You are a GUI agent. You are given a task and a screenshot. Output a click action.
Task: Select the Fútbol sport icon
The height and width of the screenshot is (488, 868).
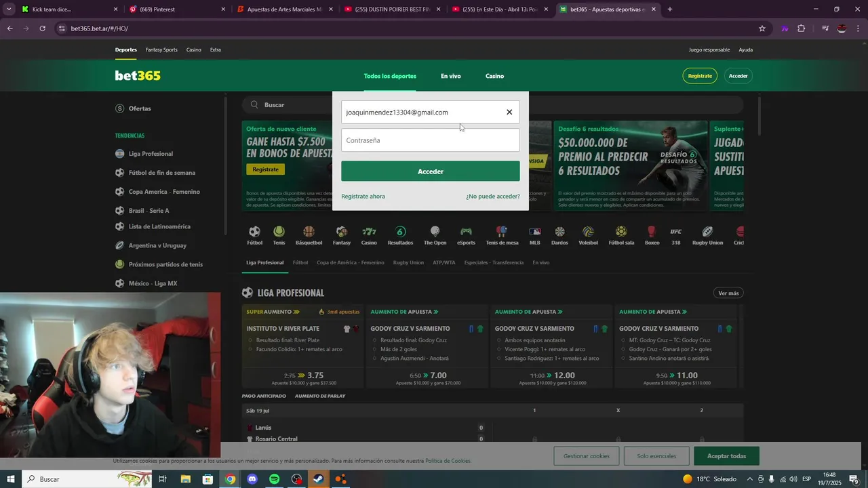(254, 235)
